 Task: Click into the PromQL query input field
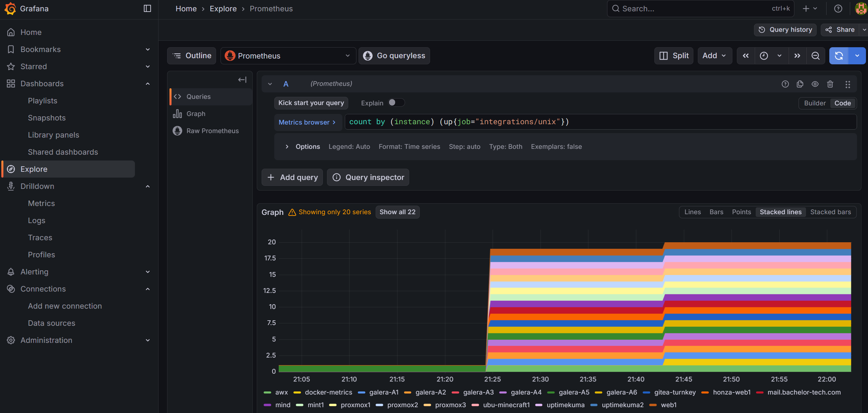(x=599, y=122)
